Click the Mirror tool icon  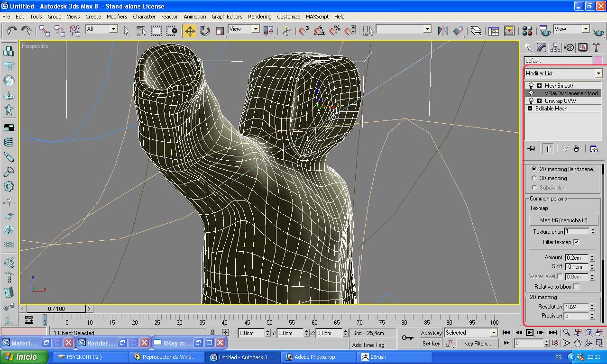click(x=443, y=31)
